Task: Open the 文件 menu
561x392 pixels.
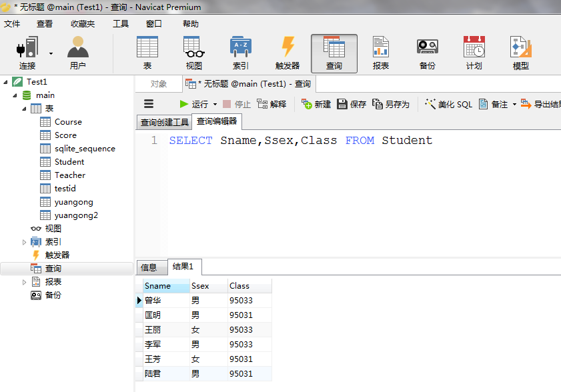Action: (x=12, y=24)
